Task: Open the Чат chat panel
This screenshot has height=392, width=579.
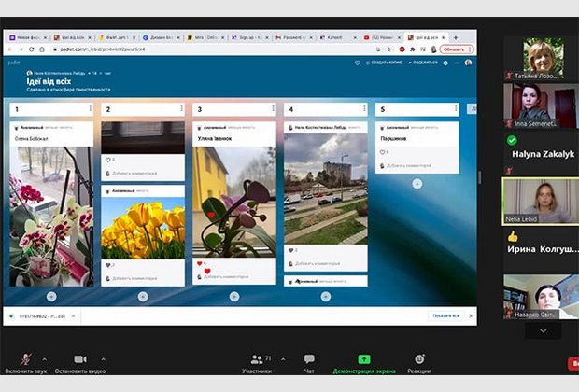Action: point(309,360)
